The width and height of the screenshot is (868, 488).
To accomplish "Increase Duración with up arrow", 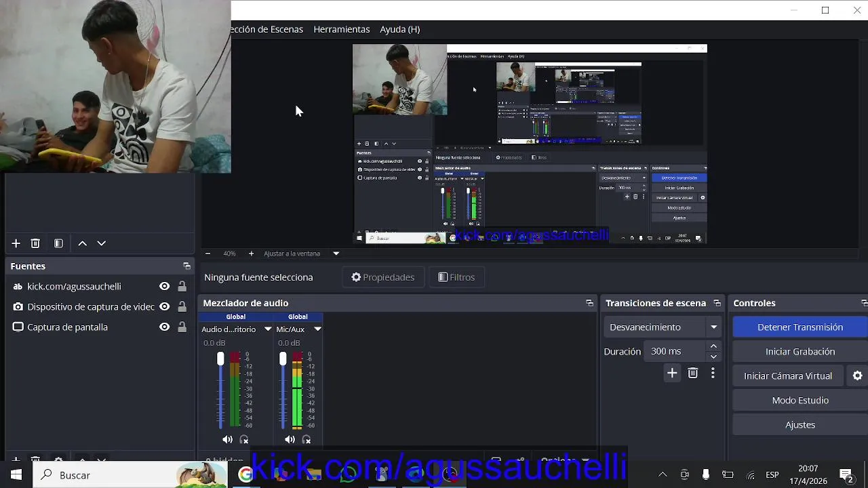I will tap(713, 346).
